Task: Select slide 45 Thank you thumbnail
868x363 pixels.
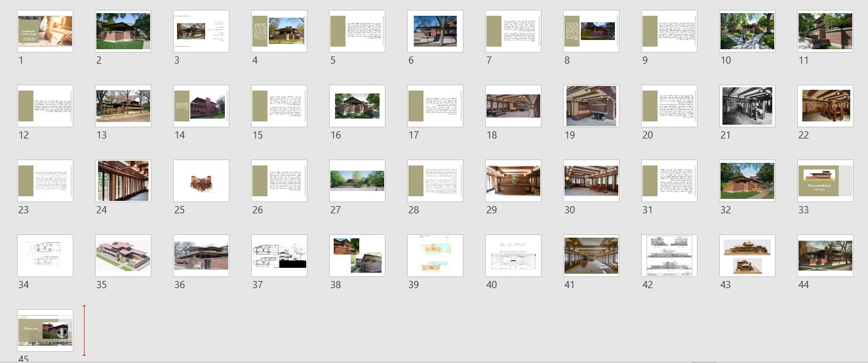Action: [x=45, y=331]
